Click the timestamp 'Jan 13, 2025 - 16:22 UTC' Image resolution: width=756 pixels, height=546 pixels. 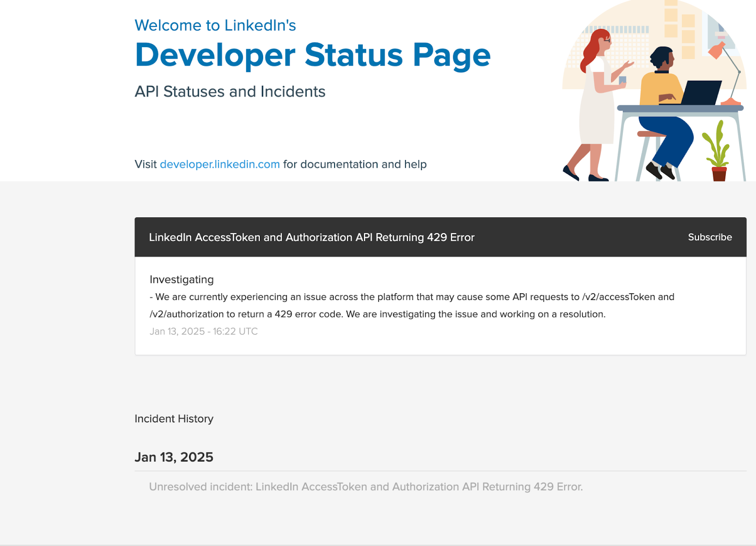click(204, 332)
